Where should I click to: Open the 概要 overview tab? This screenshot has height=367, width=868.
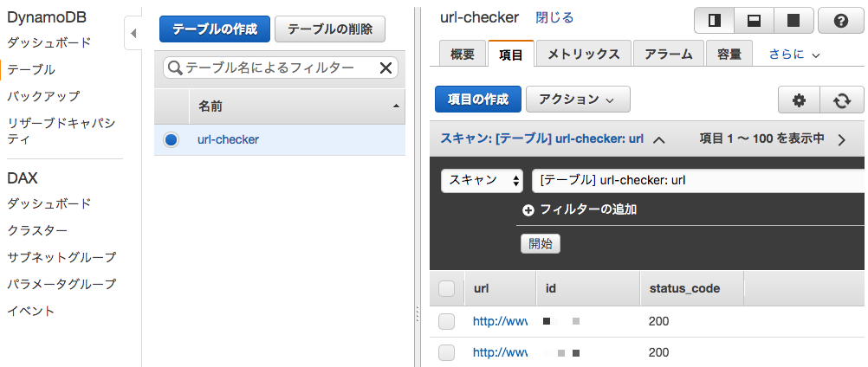(x=463, y=54)
